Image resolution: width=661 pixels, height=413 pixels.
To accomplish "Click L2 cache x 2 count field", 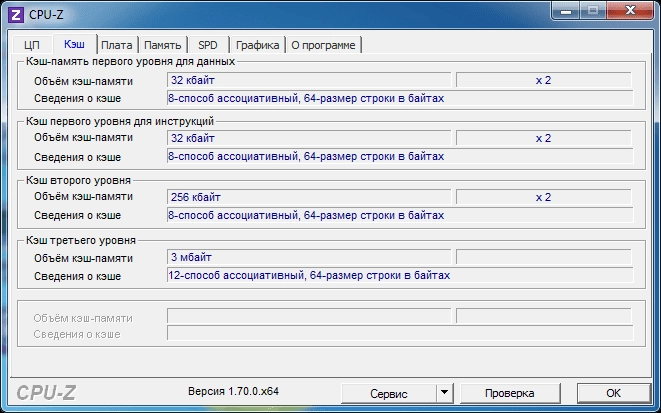I will coord(543,197).
